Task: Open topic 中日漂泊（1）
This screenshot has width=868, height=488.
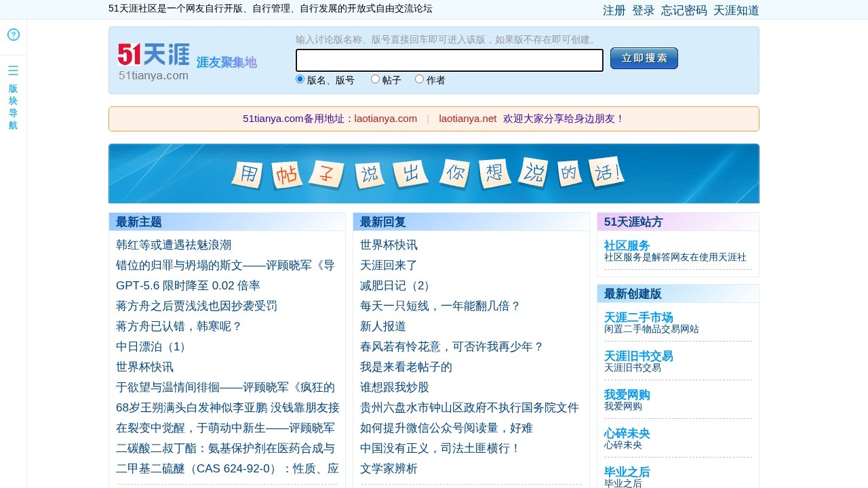Action: coord(153,346)
